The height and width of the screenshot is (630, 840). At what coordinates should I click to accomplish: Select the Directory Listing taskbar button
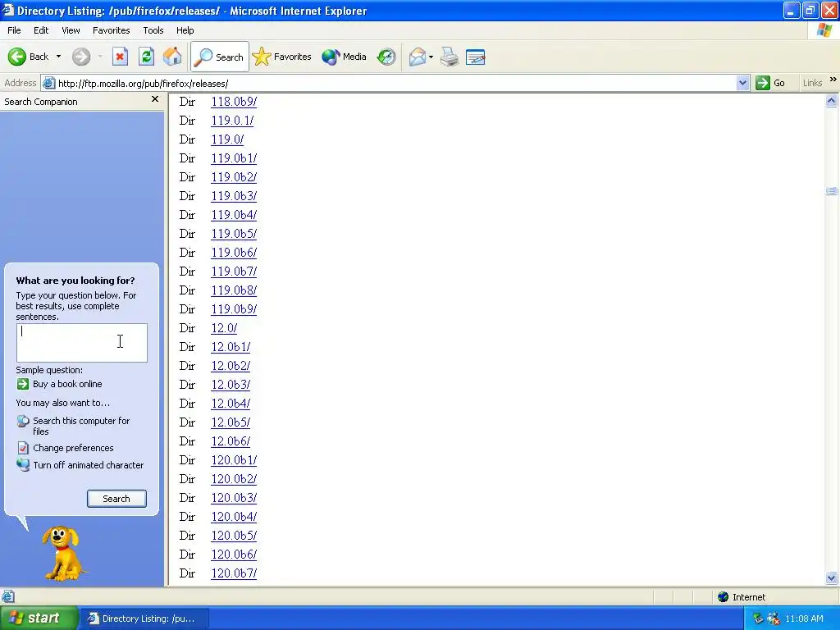[144, 619]
